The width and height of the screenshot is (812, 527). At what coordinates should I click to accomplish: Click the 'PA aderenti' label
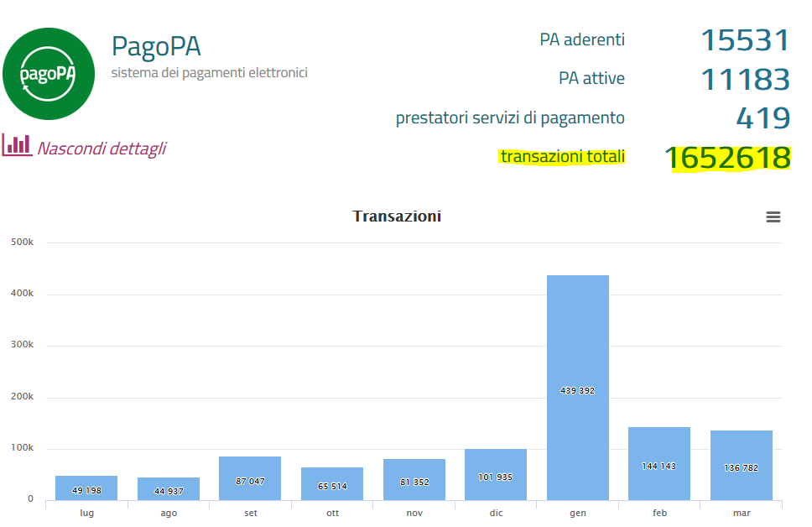click(582, 40)
